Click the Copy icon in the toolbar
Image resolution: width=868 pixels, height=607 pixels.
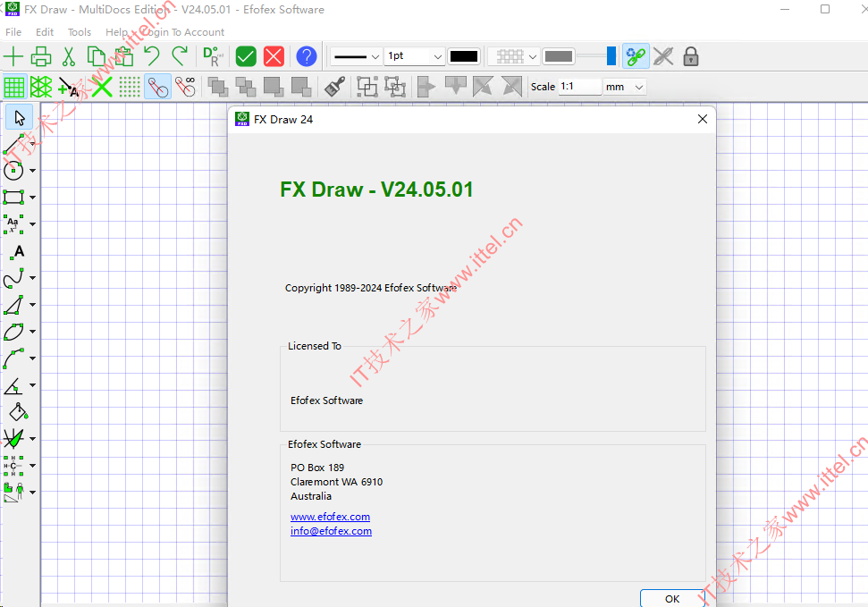[97, 56]
